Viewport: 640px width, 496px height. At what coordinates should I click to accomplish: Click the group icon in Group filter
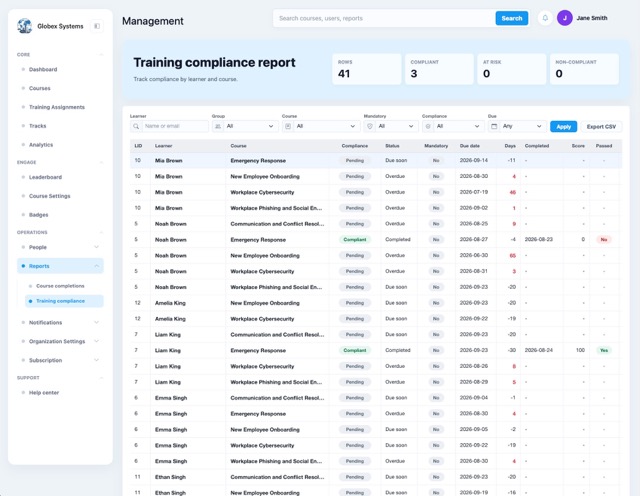[218, 127]
